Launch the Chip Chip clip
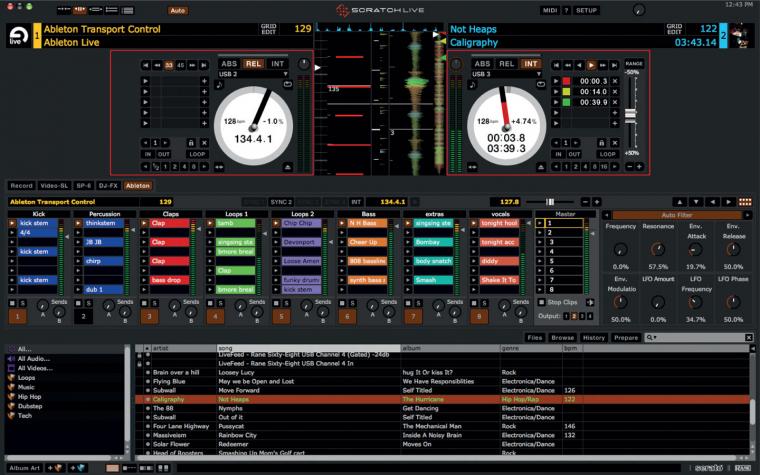Screen dimensions: 760x475 coord(301,223)
